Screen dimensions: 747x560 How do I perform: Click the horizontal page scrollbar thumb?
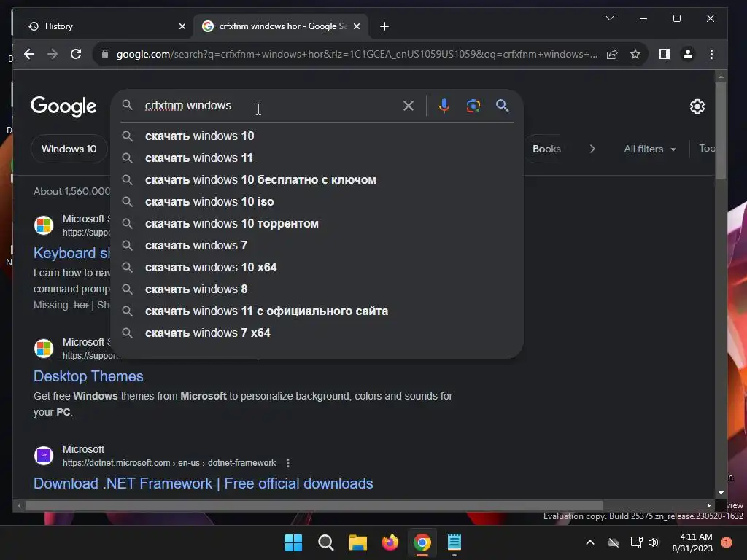point(314,505)
